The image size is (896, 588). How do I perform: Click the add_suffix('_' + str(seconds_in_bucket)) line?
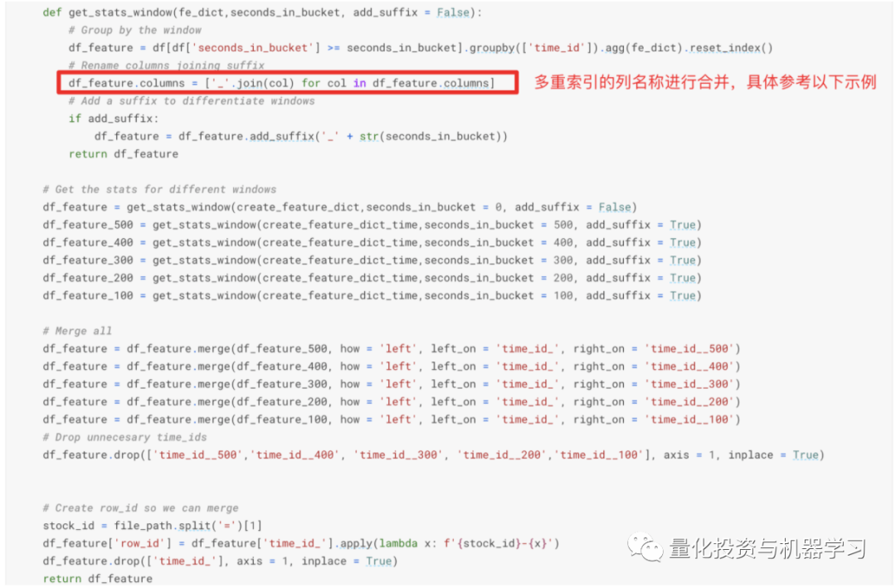coord(300,136)
